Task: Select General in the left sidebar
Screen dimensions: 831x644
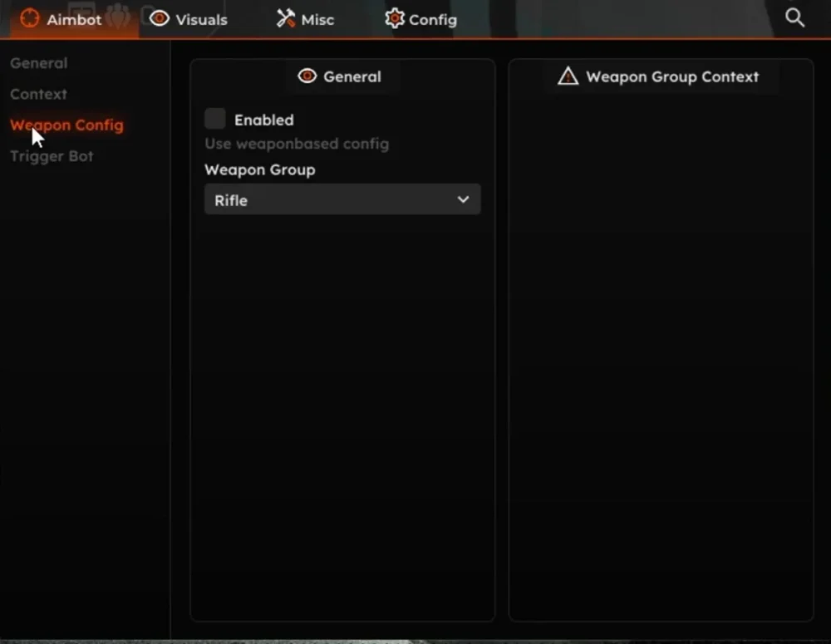Action: 39,63
